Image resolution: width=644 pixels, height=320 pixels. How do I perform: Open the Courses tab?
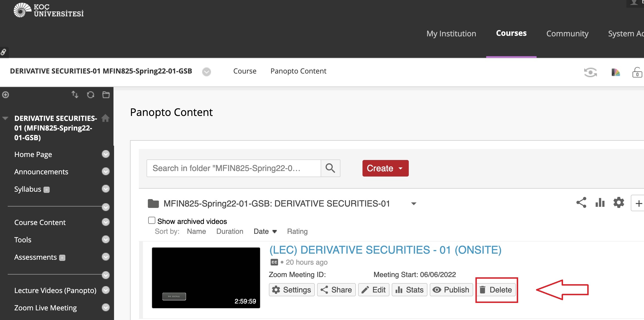point(511,33)
